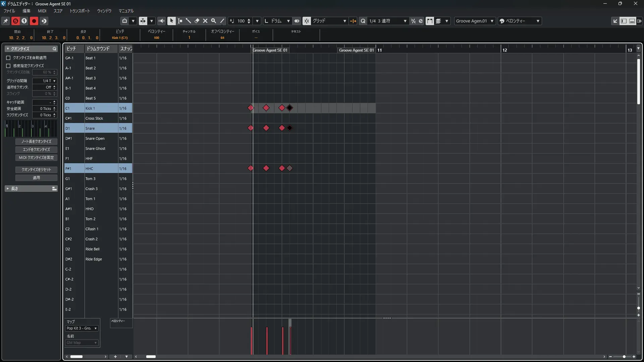Select the Mute tool
644x362 pixels.
(x=205, y=21)
